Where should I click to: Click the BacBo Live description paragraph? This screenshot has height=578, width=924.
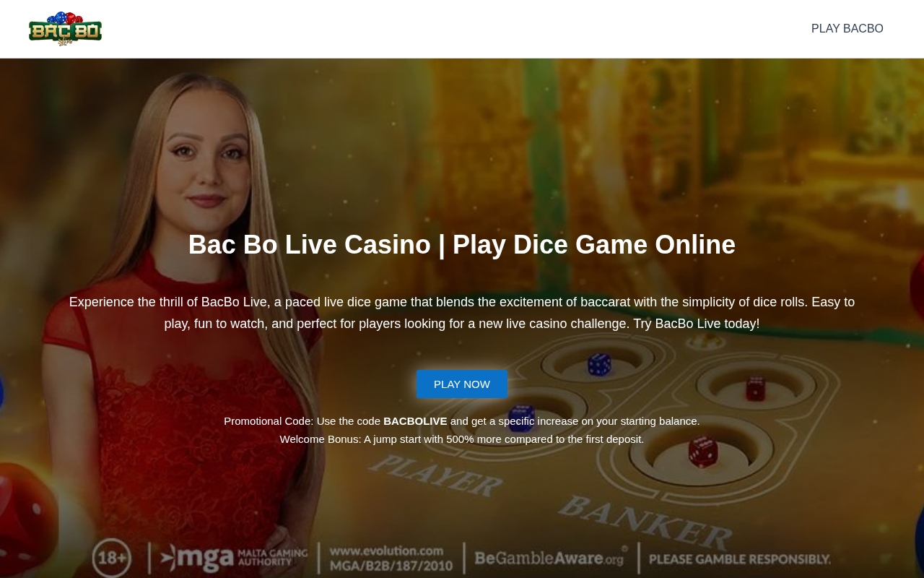tap(462, 313)
